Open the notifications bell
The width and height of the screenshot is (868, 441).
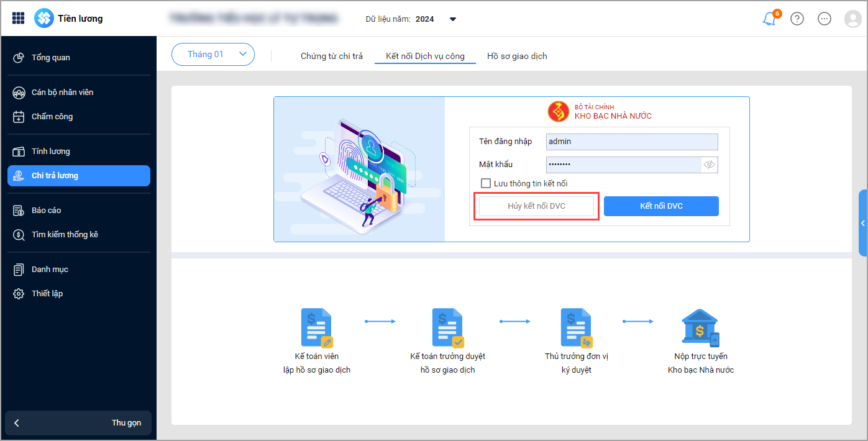point(769,19)
